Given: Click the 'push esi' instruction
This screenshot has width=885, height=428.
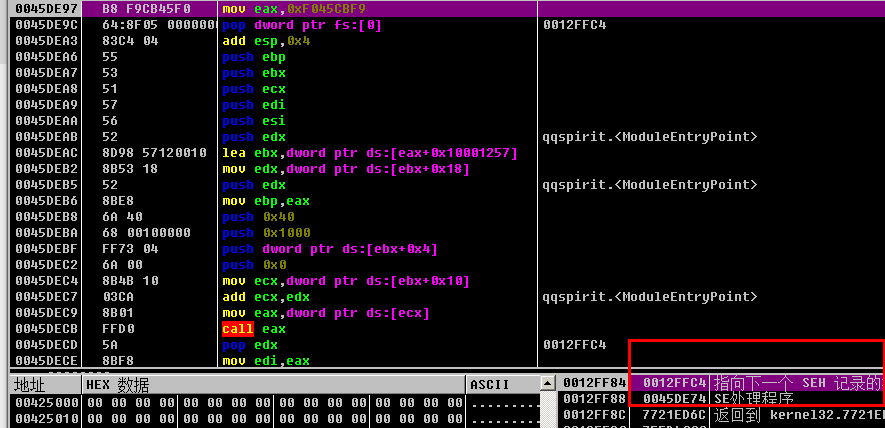Looking at the screenshot, I should 254,121.
